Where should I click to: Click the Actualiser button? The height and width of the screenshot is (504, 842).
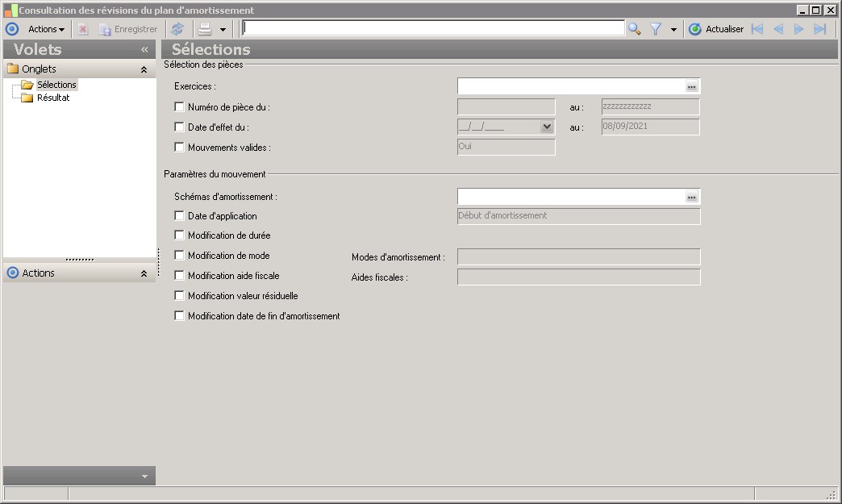pos(716,29)
